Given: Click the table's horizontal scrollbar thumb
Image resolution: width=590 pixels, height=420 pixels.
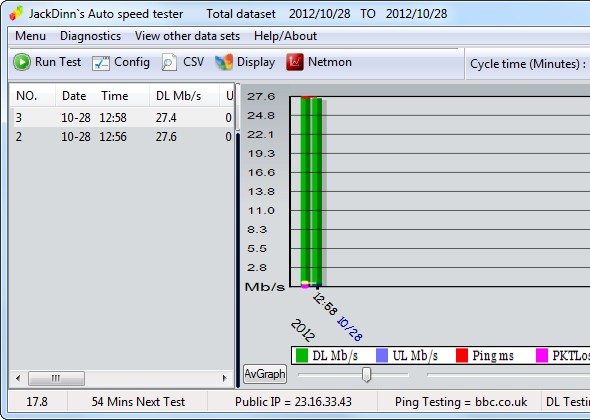Looking at the screenshot, I should [x=56, y=378].
